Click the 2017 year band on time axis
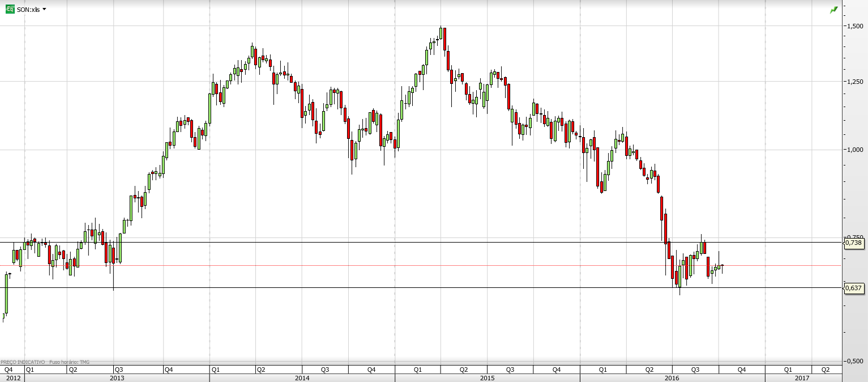This screenshot has width=868, height=382. click(803, 377)
